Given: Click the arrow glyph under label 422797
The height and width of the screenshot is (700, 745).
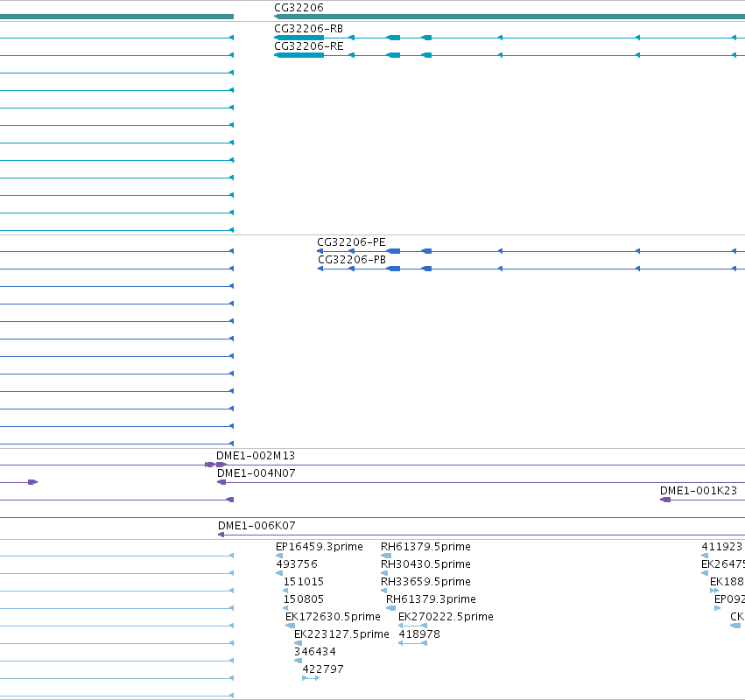Looking at the screenshot, I should [311, 678].
